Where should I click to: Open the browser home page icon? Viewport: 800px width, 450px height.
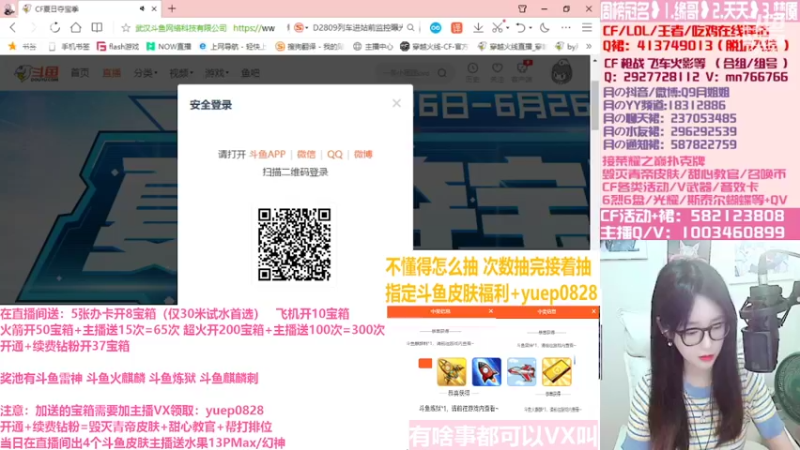click(x=76, y=28)
